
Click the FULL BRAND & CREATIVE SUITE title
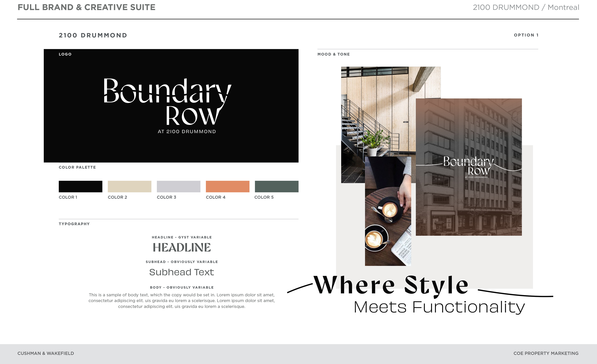[x=86, y=7]
